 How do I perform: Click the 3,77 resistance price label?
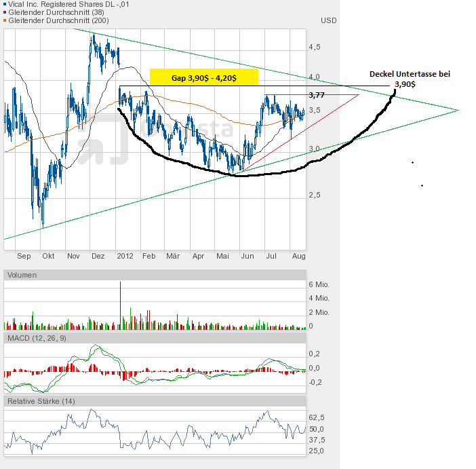pos(316,96)
